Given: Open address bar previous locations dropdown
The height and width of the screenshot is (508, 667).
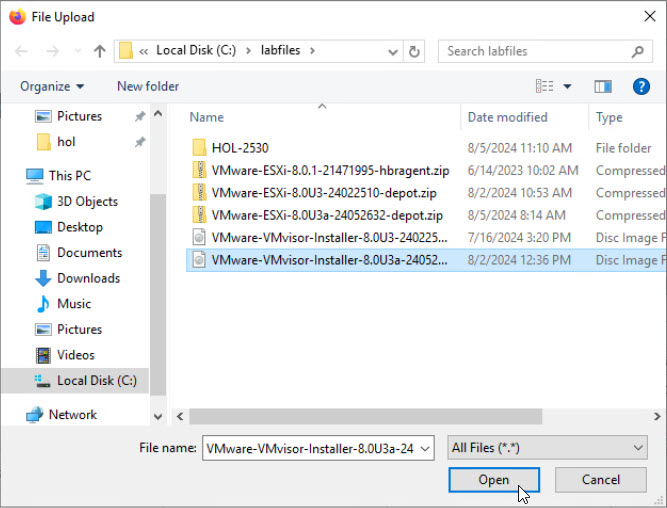Looking at the screenshot, I should pos(393,52).
